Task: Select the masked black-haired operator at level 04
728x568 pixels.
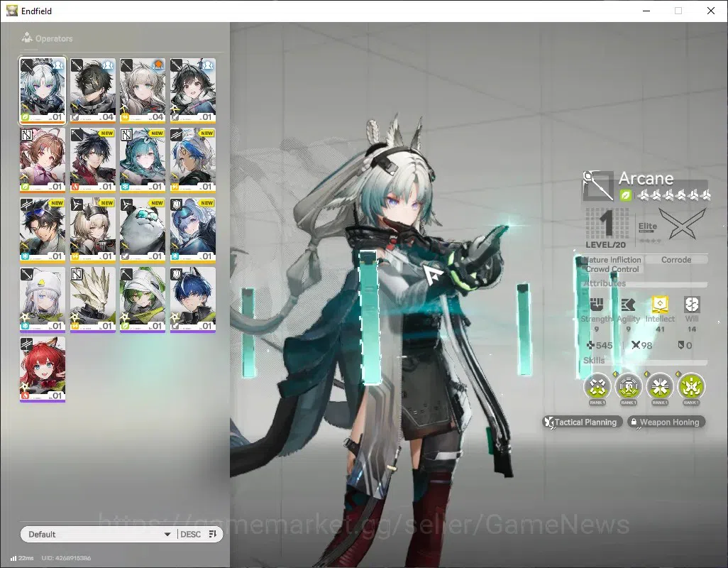Action: tap(92, 91)
